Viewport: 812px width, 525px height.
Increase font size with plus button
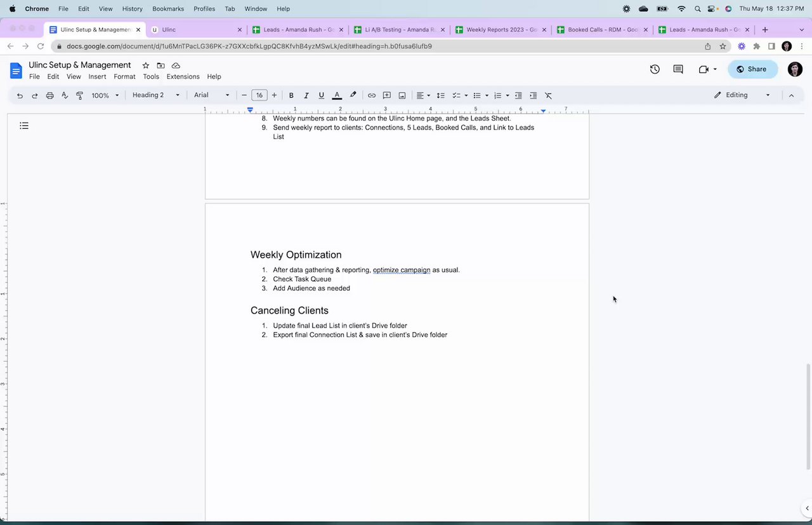click(274, 95)
